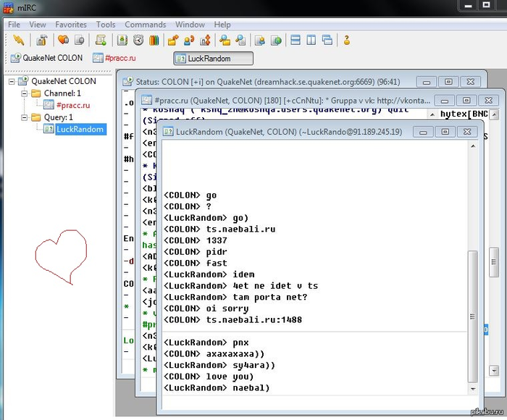Select QuakeNet COLON in the treebar
The width and height of the screenshot is (507, 420).
[x=64, y=81]
